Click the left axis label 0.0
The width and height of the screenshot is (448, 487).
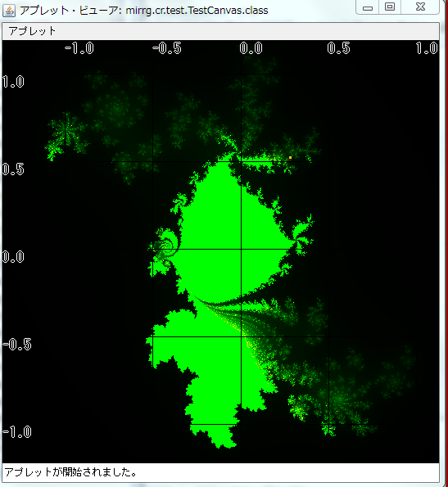(13, 257)
